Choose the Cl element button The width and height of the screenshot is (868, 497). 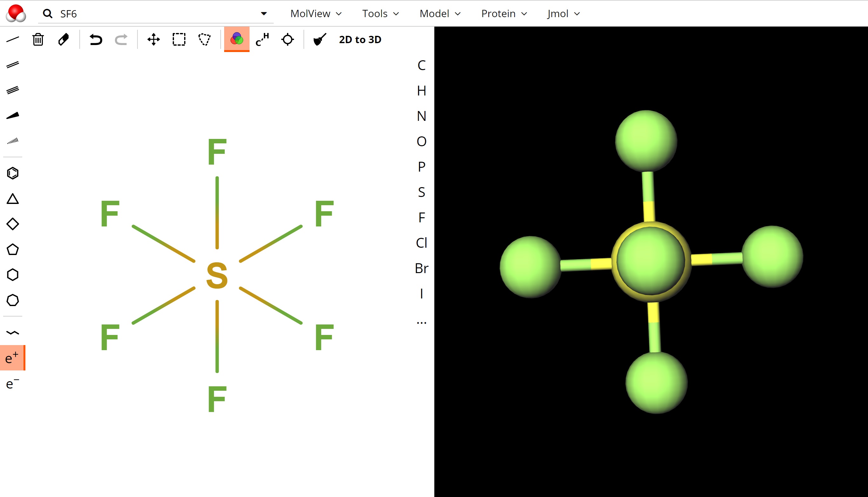coord(422,243)
